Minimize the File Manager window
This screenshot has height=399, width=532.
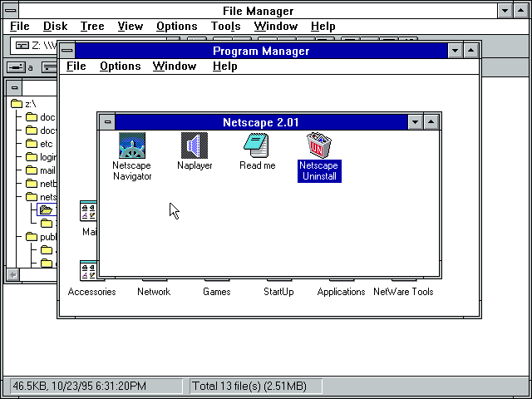click(x=505, y=11)
